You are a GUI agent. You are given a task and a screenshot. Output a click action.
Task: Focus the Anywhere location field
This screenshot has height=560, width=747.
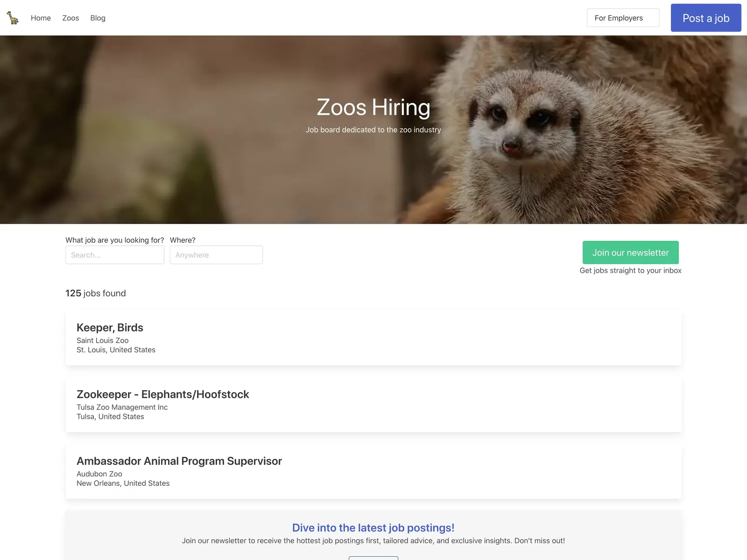(x=216, y=255)
